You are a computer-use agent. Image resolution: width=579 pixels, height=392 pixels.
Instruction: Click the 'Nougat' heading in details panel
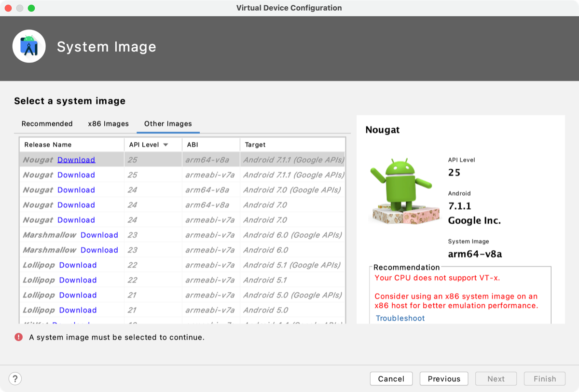(383, 130)
